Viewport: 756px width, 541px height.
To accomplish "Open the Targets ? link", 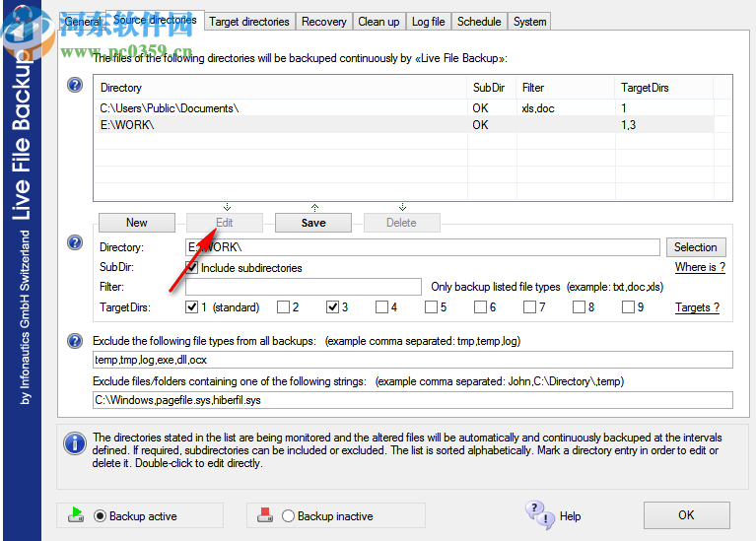I will pos(697,307).
